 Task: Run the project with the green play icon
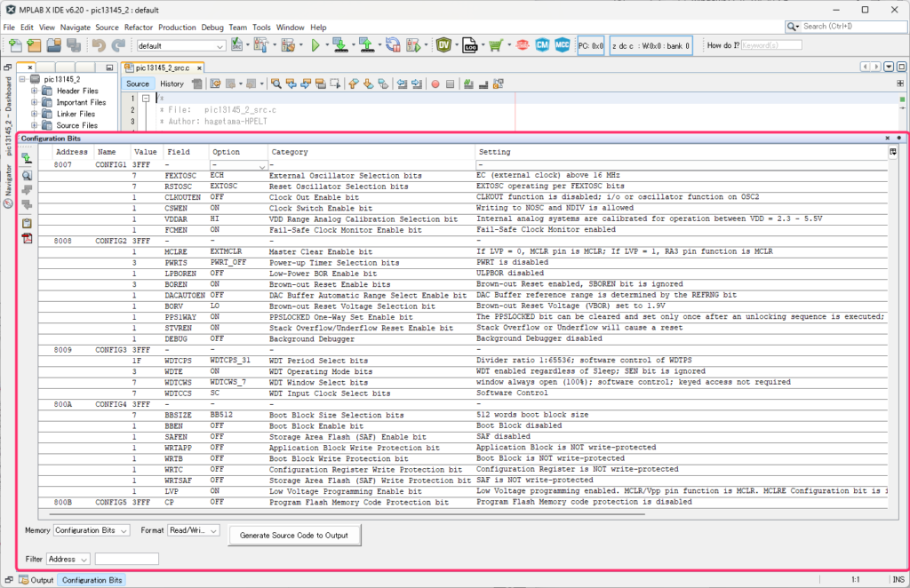(x=315, y=45)
